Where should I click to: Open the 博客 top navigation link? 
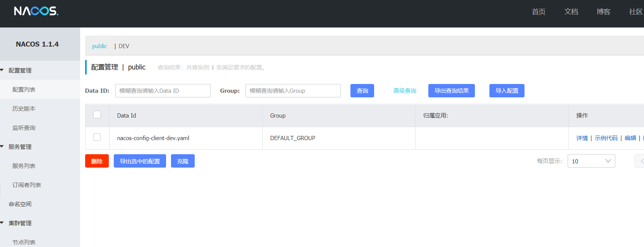coord(604,12)
